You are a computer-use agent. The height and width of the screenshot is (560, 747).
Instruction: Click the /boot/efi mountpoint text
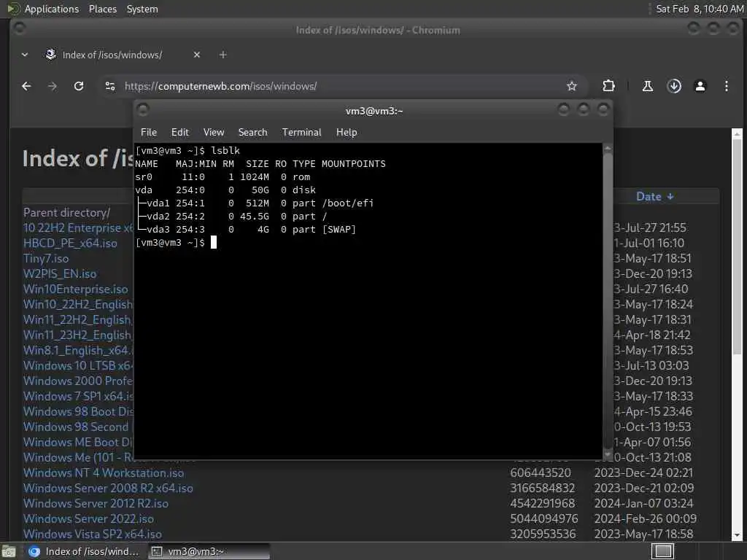348,203
